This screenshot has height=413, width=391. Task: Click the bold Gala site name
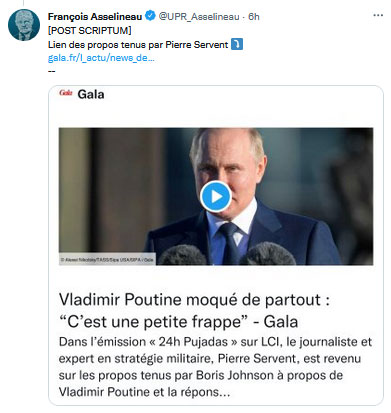[x=91, y=94]
